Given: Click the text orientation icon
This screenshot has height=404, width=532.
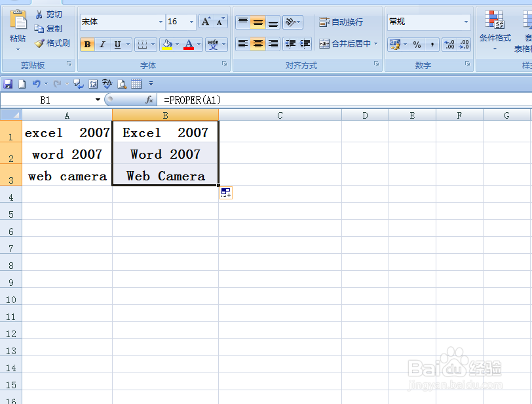Looking at the screenshot, I should pyautogui.click(x=292, y=22).
